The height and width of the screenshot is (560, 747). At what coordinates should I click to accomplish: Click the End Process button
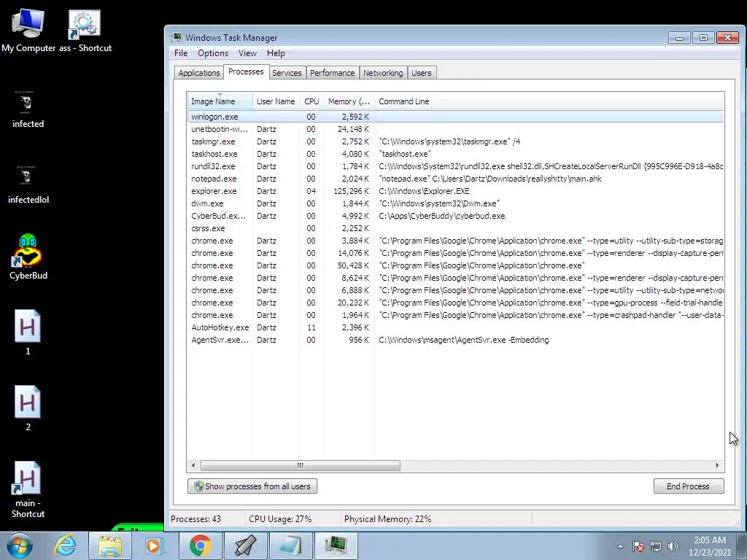[689, 486]
